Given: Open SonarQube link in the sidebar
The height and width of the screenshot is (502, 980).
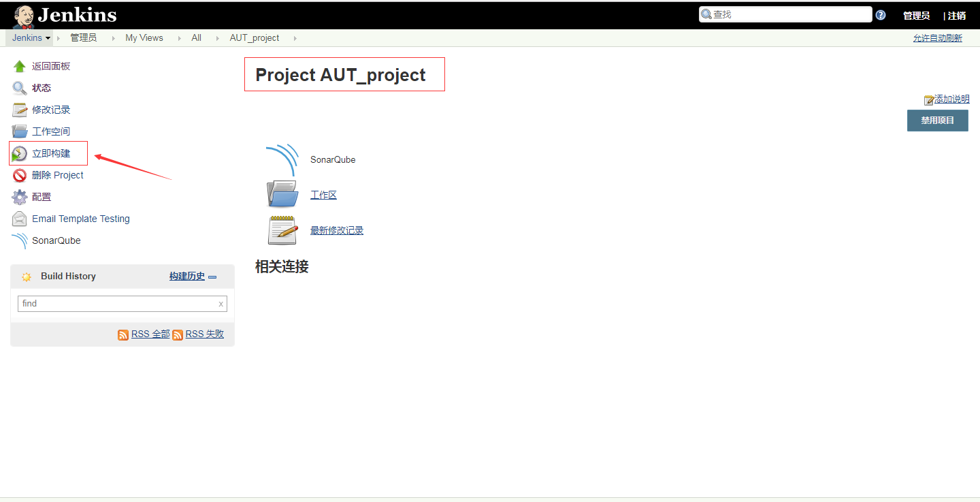Looking at the screenshot, I should [56, 240].
